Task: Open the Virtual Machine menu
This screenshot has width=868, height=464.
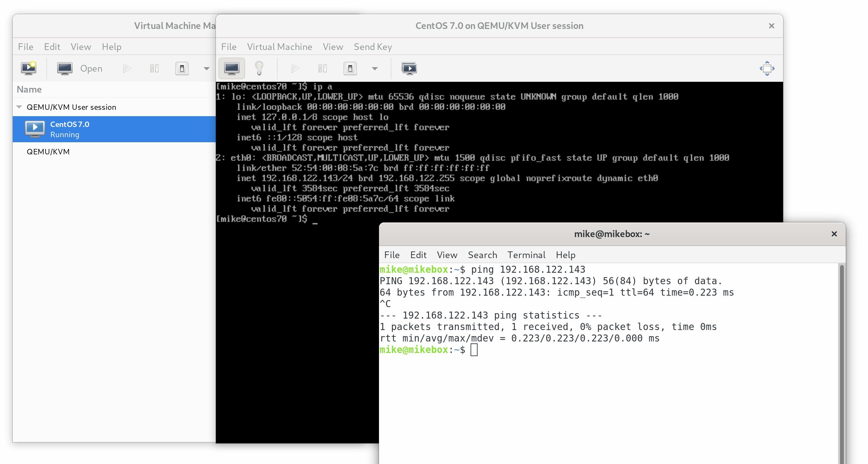Action: (x=279, y=46)
